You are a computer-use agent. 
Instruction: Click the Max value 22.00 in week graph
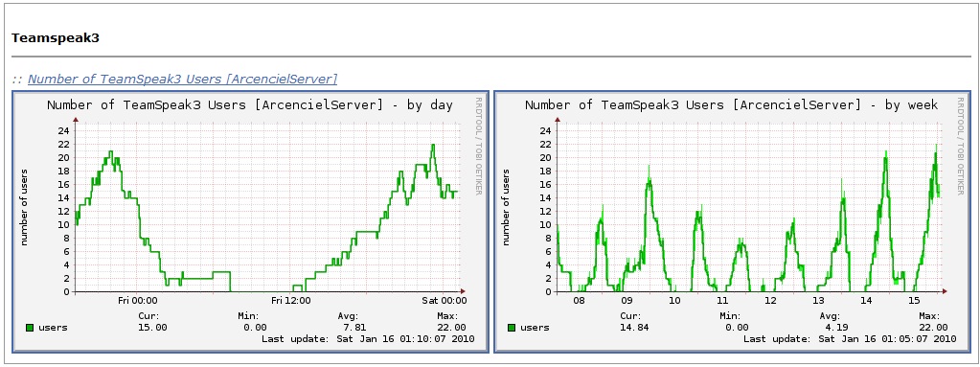coord(934,327)
